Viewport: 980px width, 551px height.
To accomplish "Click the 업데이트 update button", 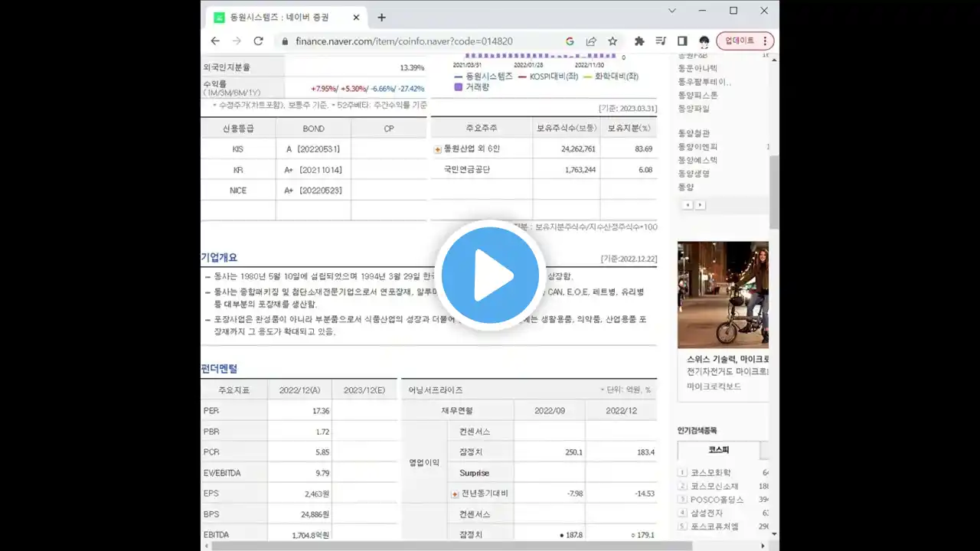I will tap(739, 41).
